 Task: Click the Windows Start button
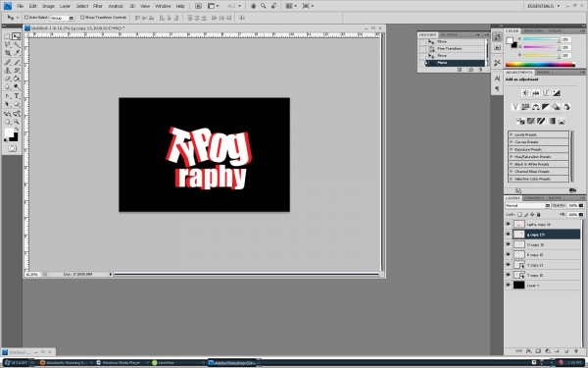pos(17,363)
